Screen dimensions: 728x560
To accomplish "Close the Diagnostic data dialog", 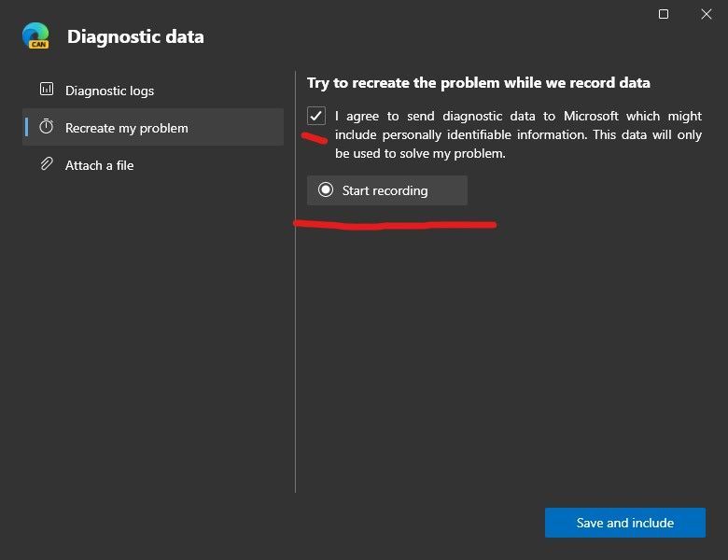I will [x=707, y=14].
